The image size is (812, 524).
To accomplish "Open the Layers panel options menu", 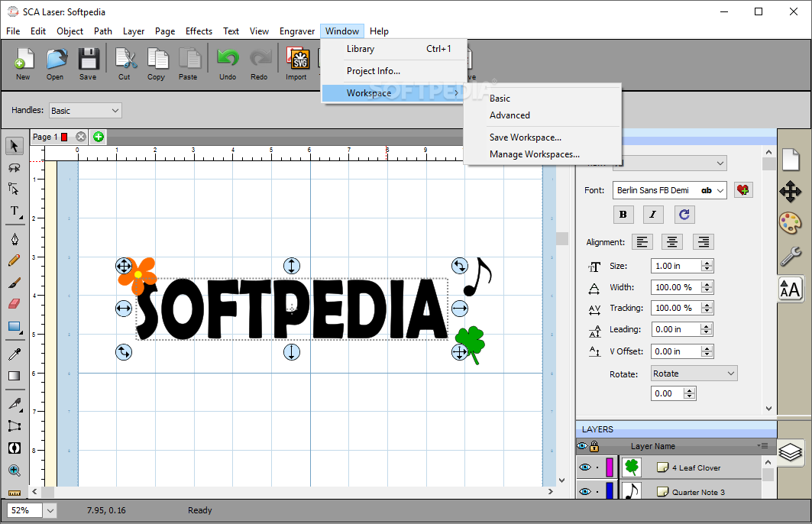I will pyautogui.click(x=762, y=446).
